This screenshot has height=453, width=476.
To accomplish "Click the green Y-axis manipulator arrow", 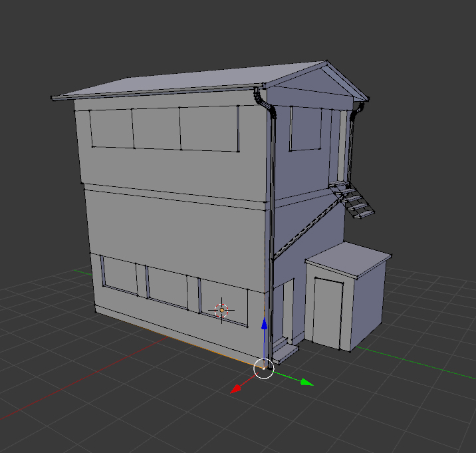I will (x=307, y=382).
